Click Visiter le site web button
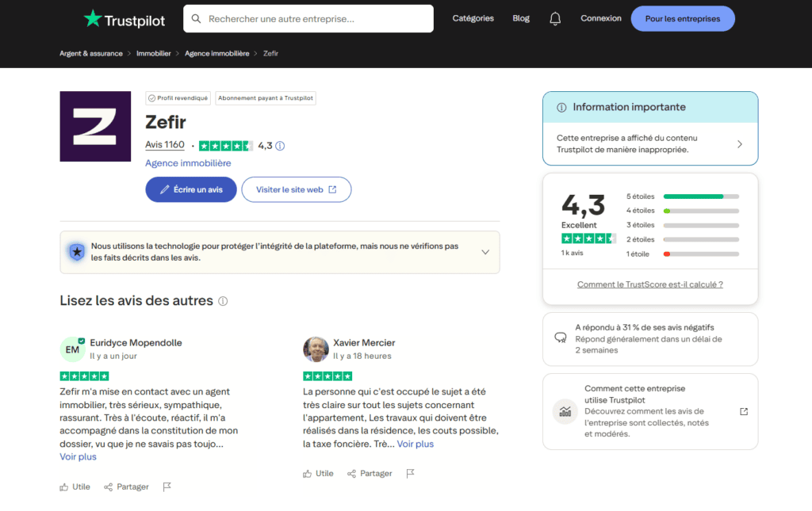812x511 pixels. [296, 189]
